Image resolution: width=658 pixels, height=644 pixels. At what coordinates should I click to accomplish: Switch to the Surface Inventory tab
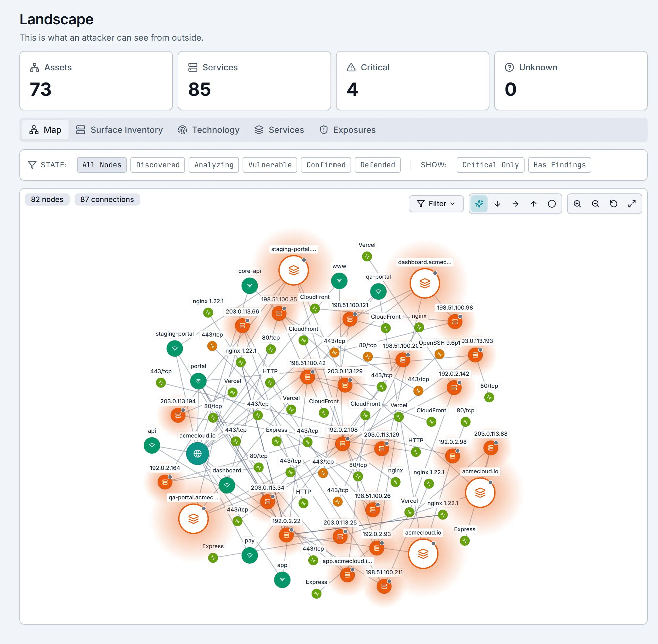coord(119,130)
